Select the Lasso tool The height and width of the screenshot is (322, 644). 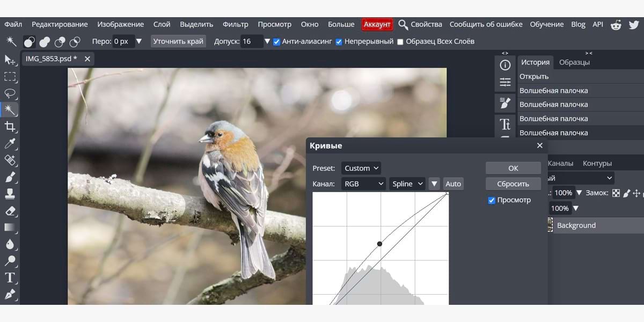click(10, 93)
